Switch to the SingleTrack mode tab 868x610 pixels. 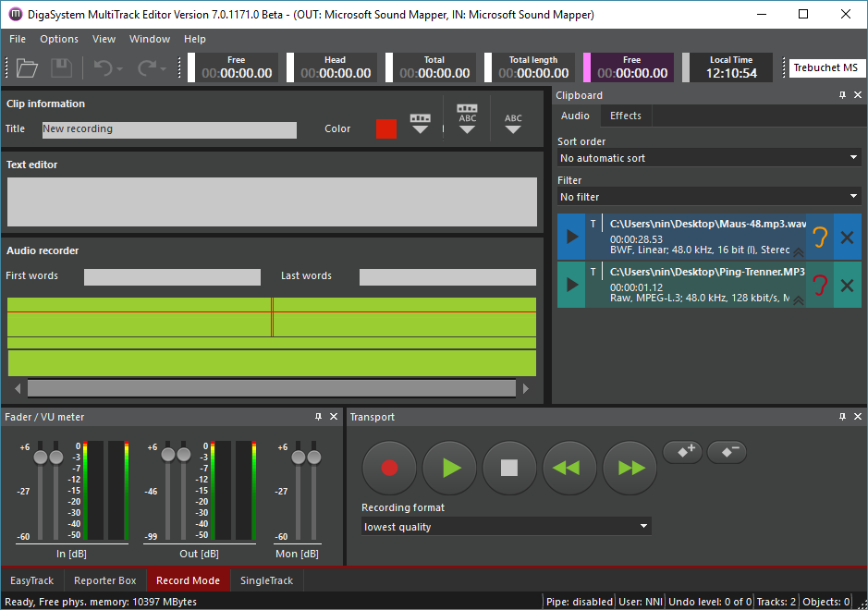click(266, 580)
